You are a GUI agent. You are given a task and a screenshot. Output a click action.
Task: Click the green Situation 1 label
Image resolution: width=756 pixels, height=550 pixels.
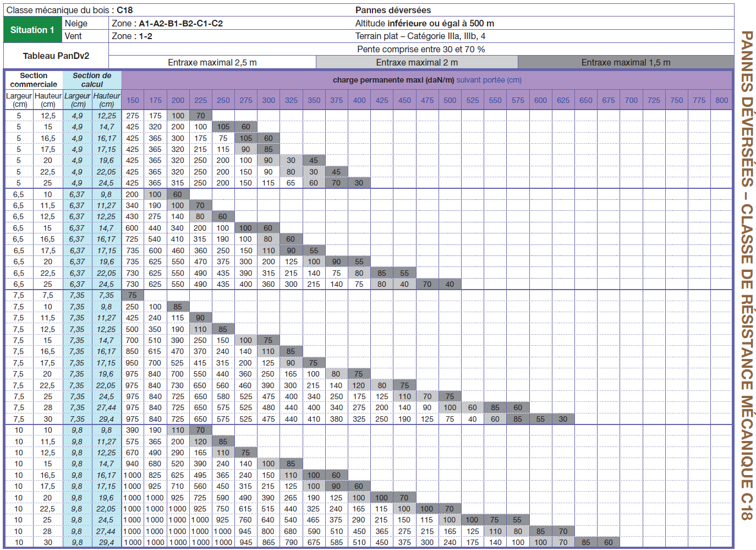32,30
